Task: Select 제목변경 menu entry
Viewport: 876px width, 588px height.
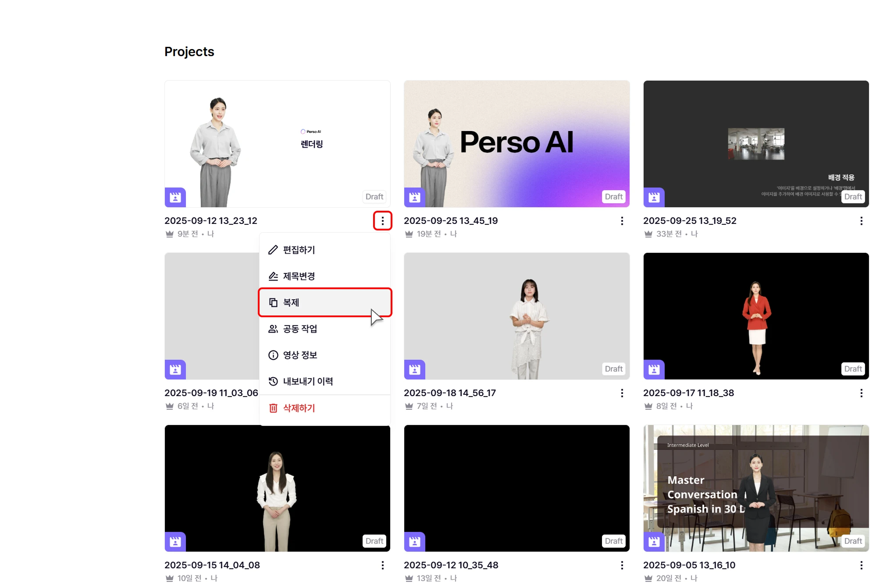Action: click(299, 276)
